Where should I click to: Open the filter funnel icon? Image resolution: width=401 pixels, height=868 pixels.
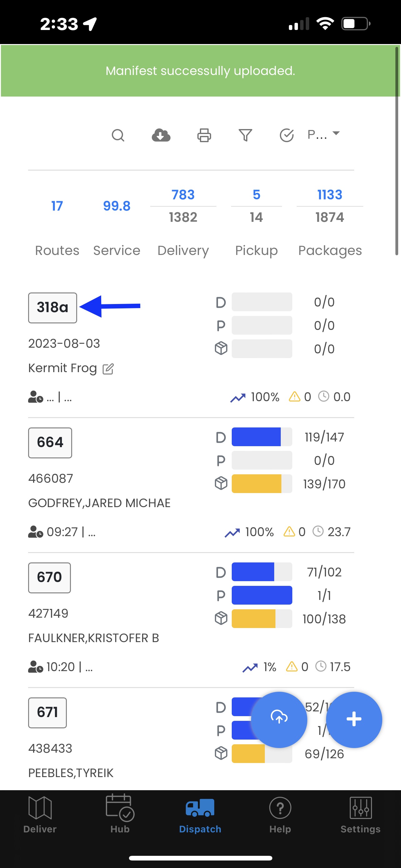click(x=245, y=135)
